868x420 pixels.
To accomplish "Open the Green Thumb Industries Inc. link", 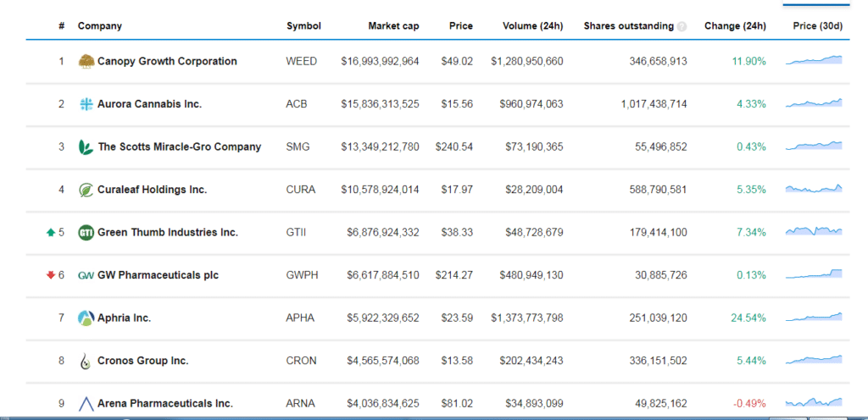I will (x=168, y=233).
